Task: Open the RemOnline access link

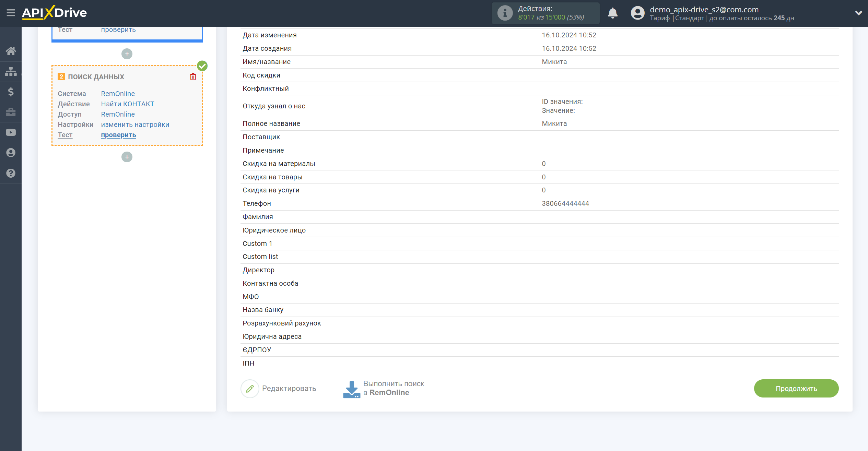Action: pyautogui.click(x=118, y=114)
